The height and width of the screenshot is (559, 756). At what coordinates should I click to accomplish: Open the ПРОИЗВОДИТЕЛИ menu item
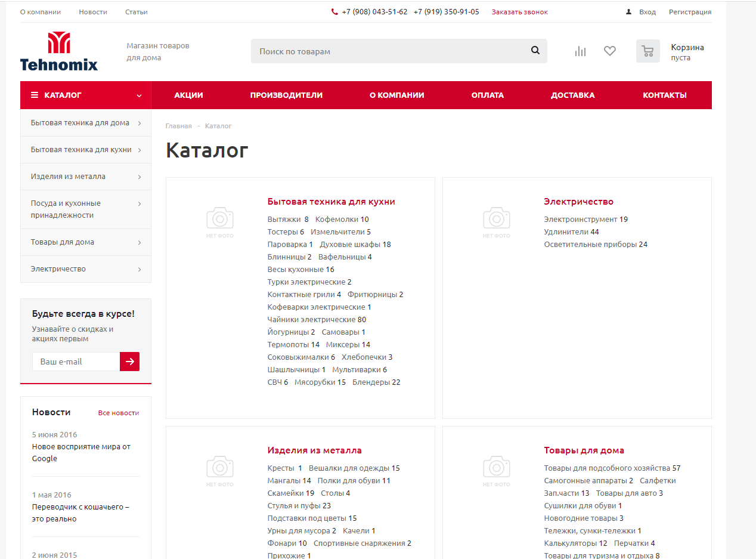tap(287, 95)
